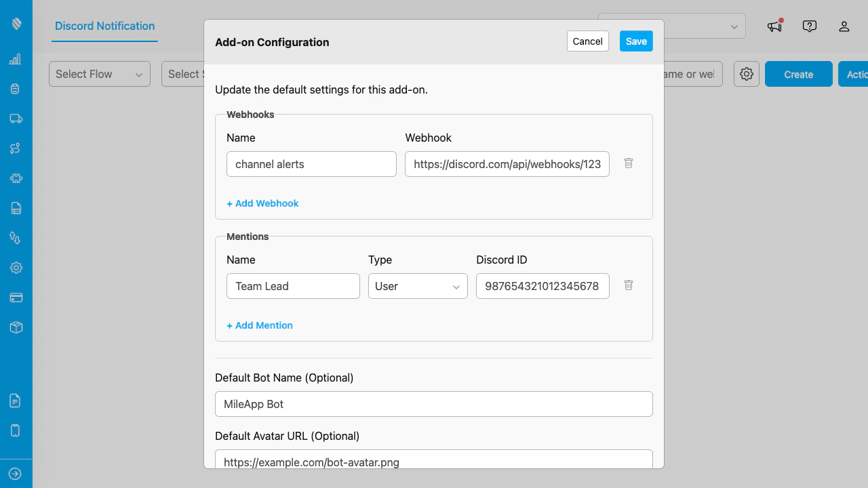Open announcements via the megaphone icon
868x488 pixels.
tap(774, 26)
